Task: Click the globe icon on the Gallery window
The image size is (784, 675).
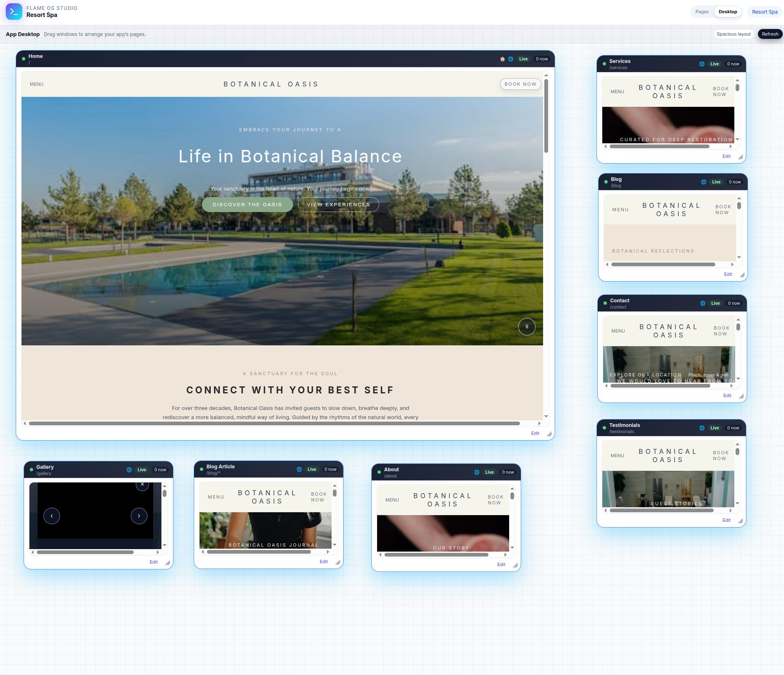Action: click(x=129, y=470)
